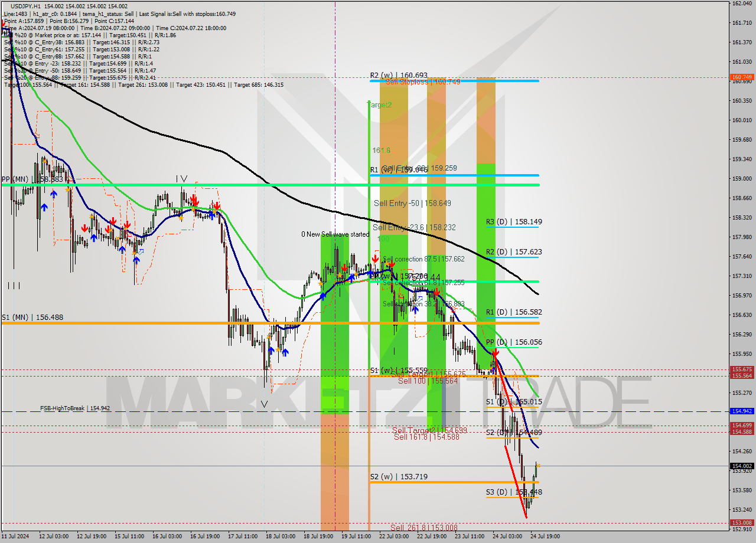Click the '24 Jul 19:00' time axis label
This screenshot has width=756, height=543.
click(x=545, y=537)
